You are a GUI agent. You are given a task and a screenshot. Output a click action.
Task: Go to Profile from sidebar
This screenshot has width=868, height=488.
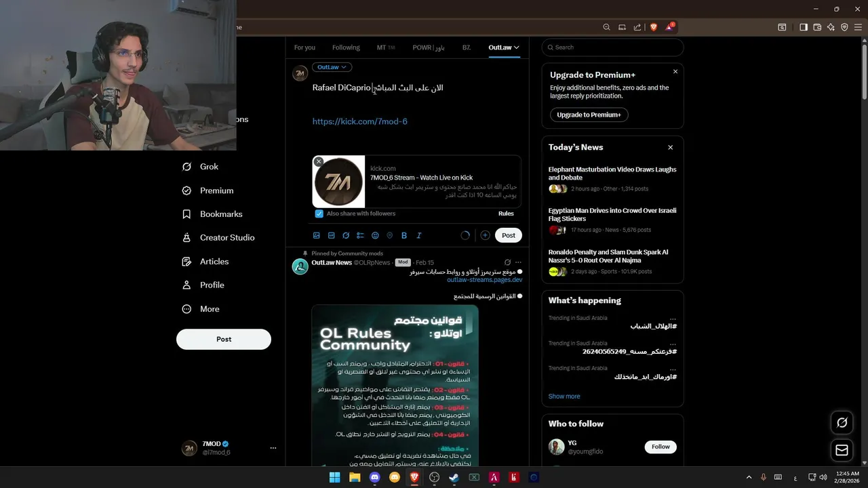click(203, 285)
